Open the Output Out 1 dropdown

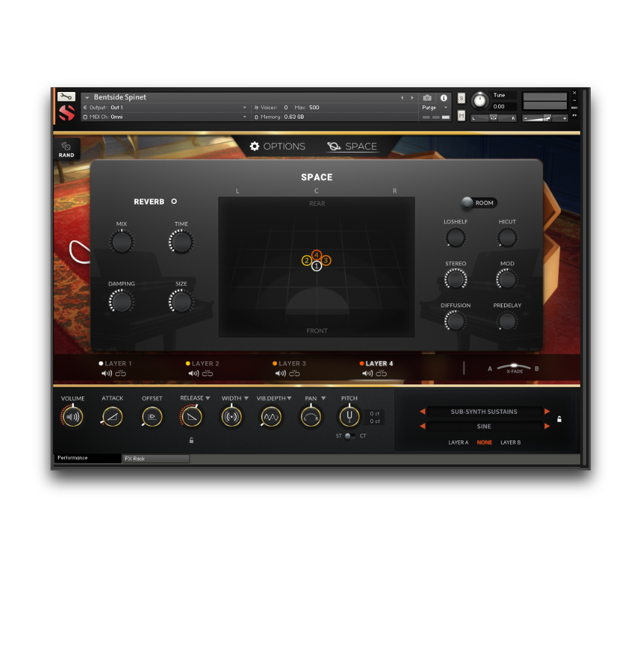(x=244, y=107)
